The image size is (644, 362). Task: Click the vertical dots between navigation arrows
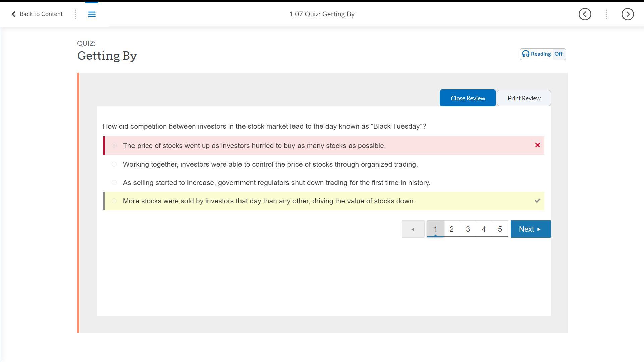(x=606, y=14)
